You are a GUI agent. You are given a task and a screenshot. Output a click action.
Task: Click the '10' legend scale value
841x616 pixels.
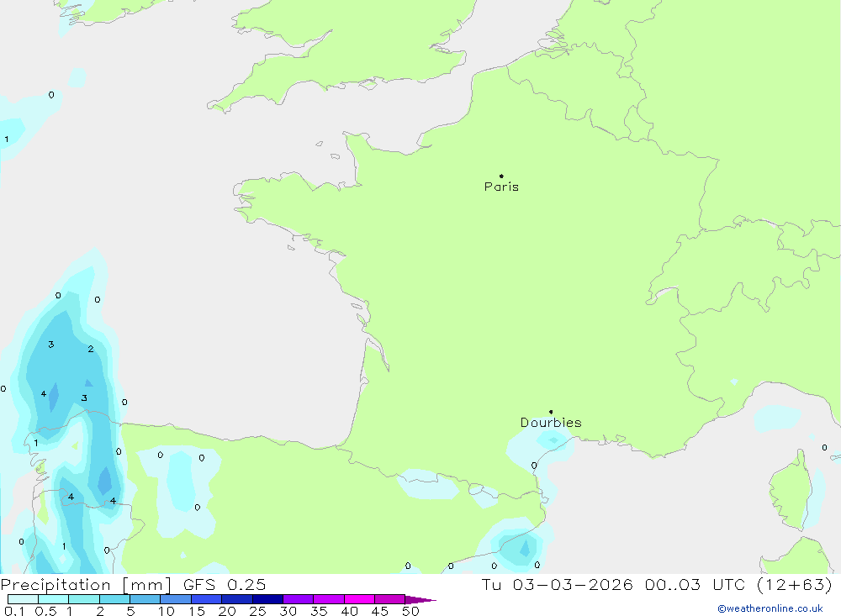(167, 611)
